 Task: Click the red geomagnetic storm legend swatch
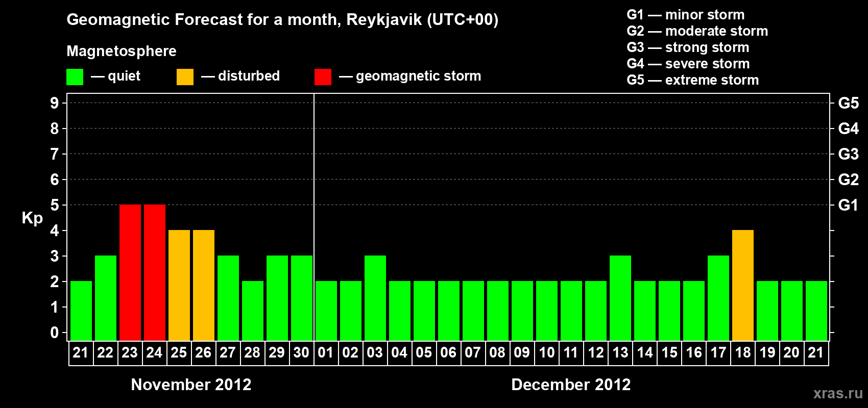[x=323, y=77]
